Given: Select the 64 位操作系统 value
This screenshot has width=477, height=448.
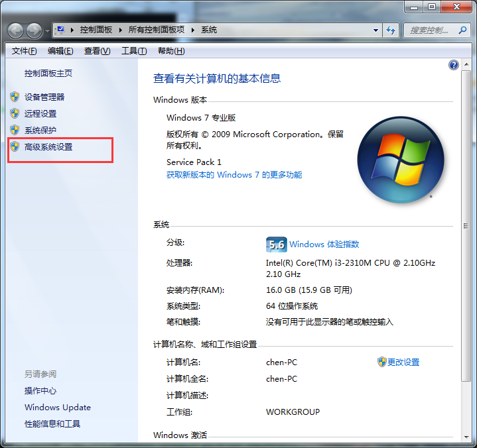Looking at the screenshot, I should [292, 306].
